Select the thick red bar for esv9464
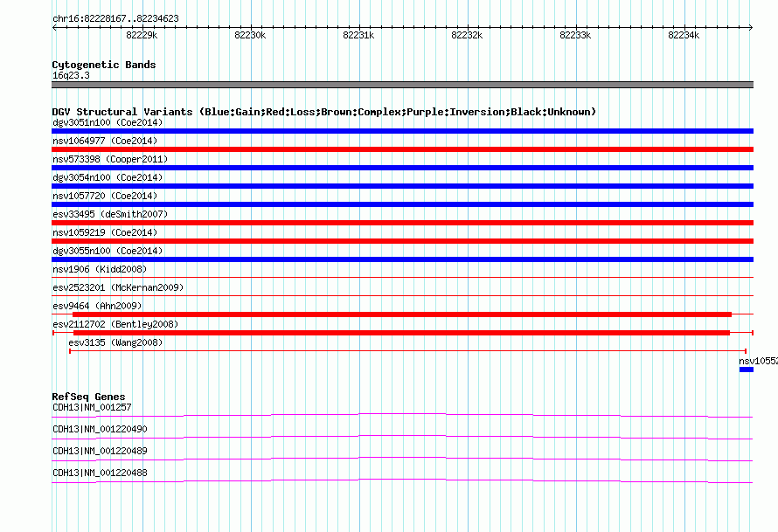Screen dimensions: 778x532 click(x=402, y=314)
